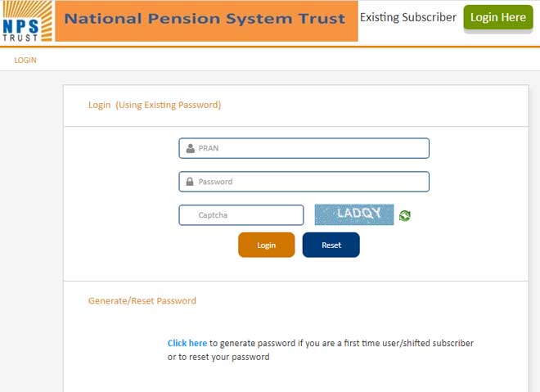Click the padlock icon in Password field

point(190,182)
